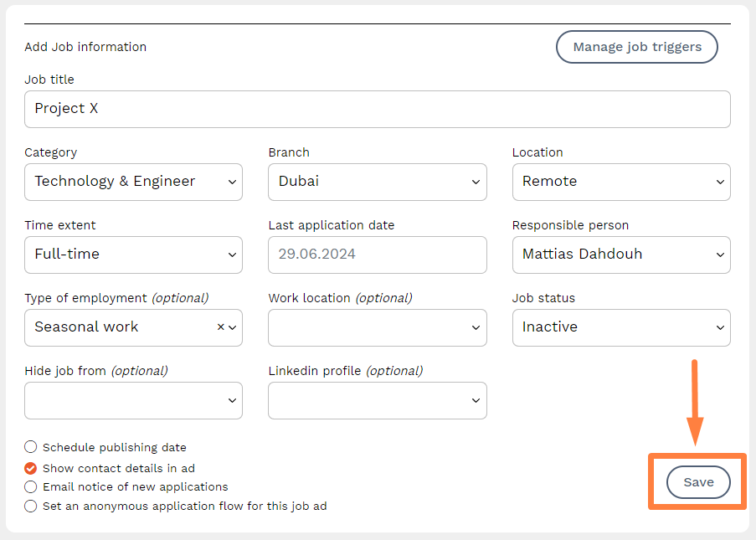Click the Job status chevron arrow
756x540 pixels.
pos(720,327)
